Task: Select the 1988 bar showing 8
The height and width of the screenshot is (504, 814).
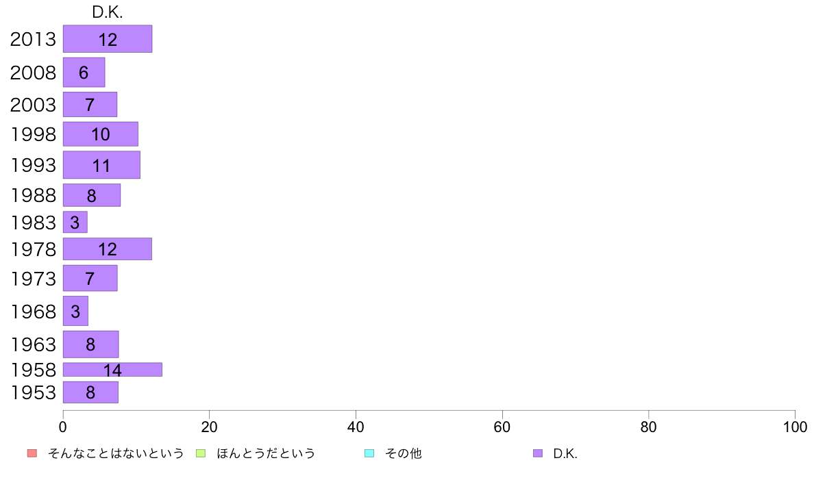Action: coord(92,195)
